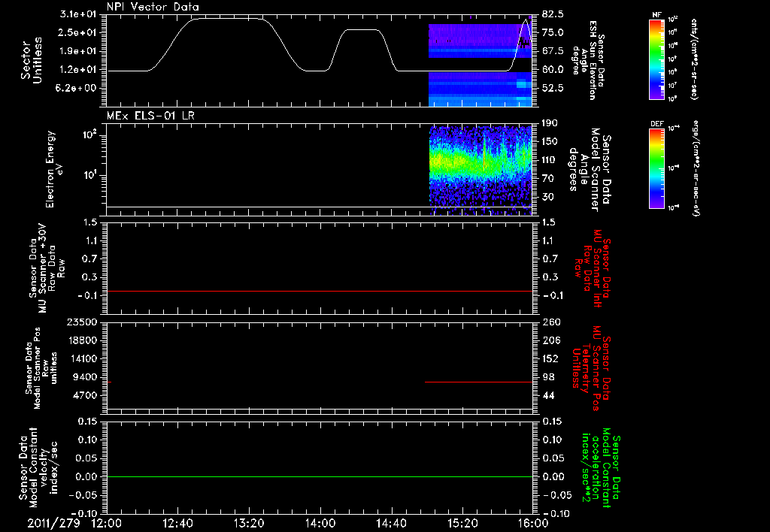The image size is (770, 532).
Task: Select the MEx ELS-01 LR panel title
Action: (x=150, y=116)
